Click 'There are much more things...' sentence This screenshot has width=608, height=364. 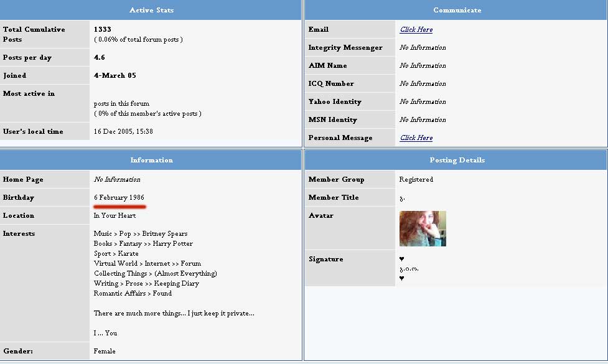(174, 313)
